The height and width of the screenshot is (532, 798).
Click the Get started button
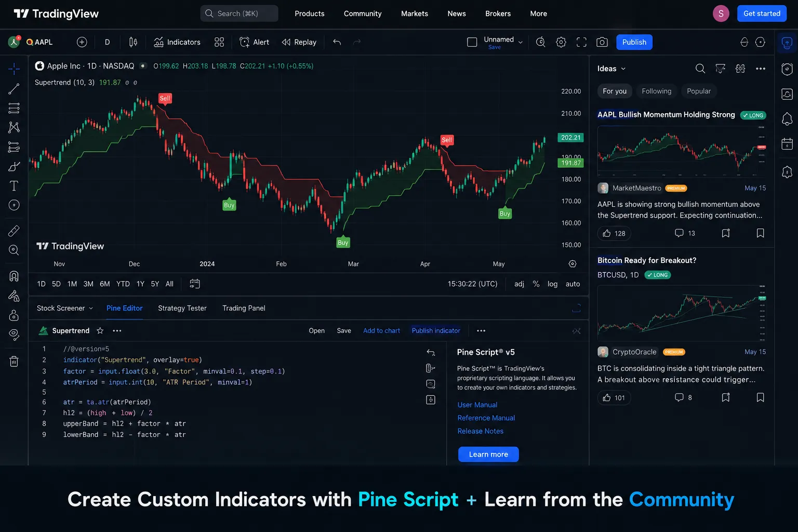pyautogui.click(x=762, y=14)
